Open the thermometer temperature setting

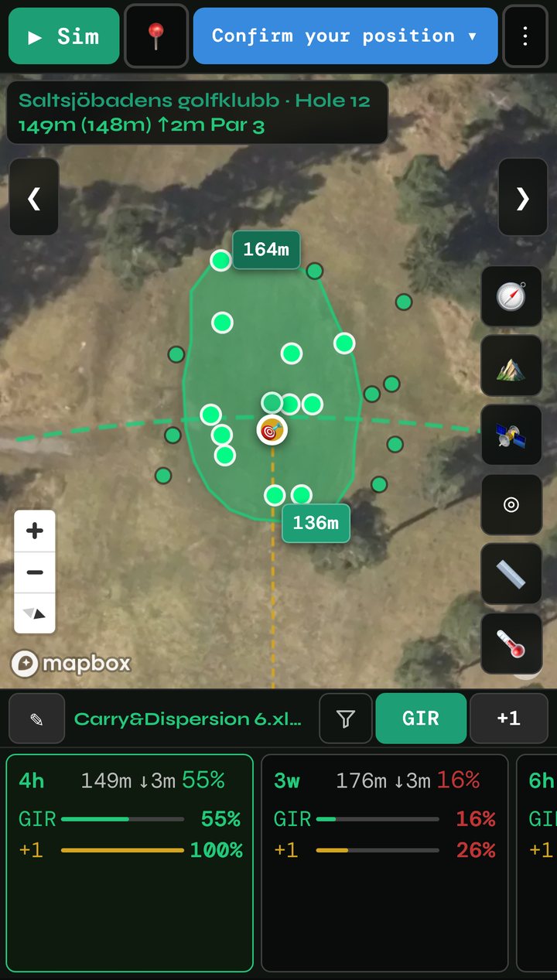pyautogui.click(x=511, y=644)
